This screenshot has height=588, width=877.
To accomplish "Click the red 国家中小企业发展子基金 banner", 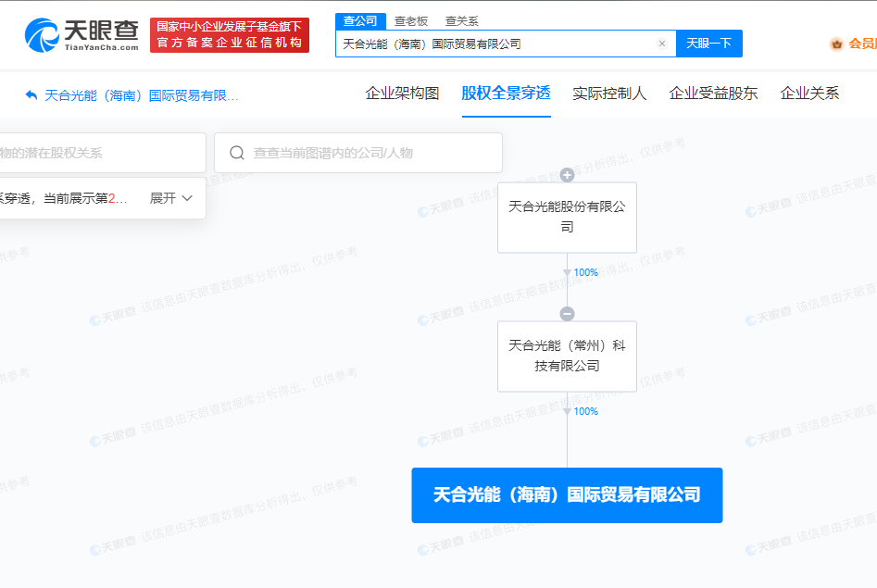I will pos(230,34).
